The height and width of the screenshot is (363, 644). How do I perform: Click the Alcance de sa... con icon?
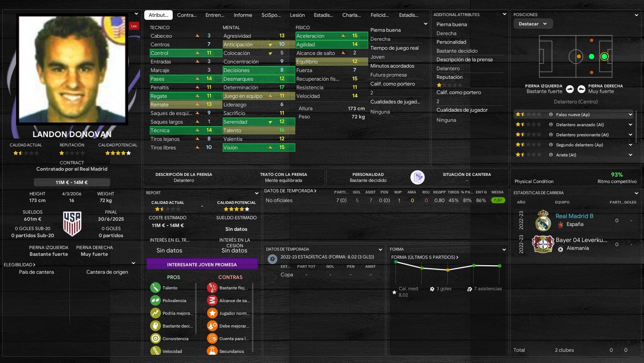[212, 301]
